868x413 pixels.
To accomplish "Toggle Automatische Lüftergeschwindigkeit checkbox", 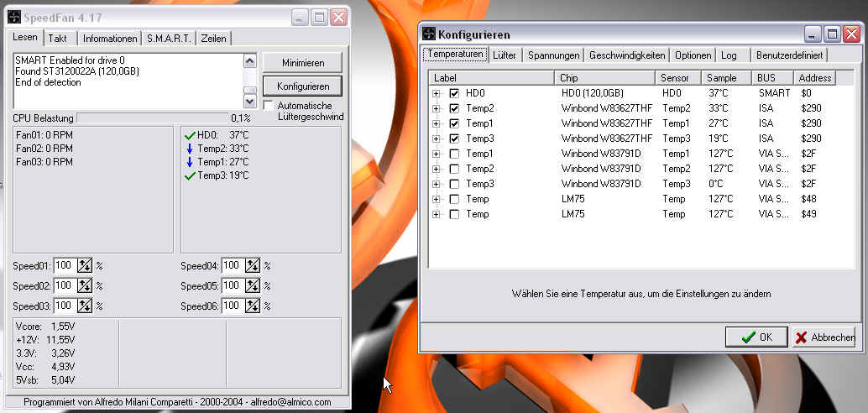I will [269, 105].
